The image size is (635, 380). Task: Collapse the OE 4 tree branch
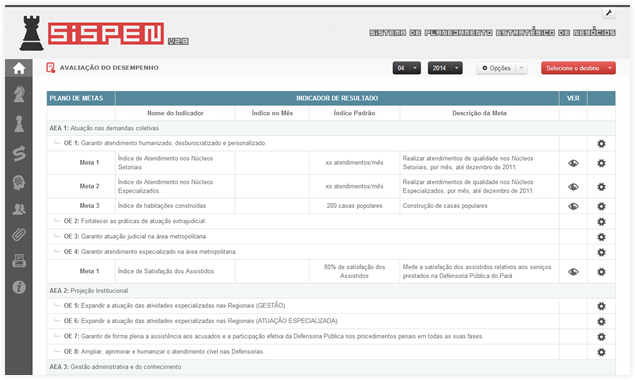pyautogui.click(x=57, y=251)
